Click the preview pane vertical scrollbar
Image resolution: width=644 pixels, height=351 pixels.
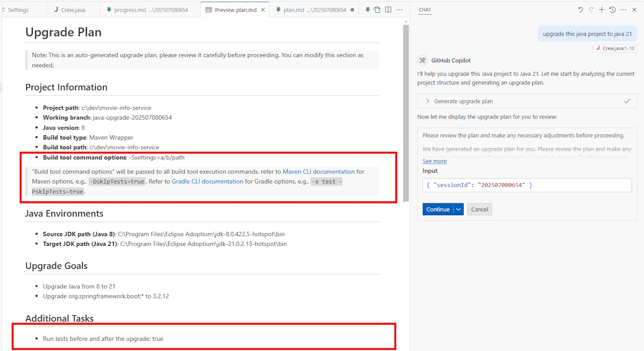pos(406,107)
